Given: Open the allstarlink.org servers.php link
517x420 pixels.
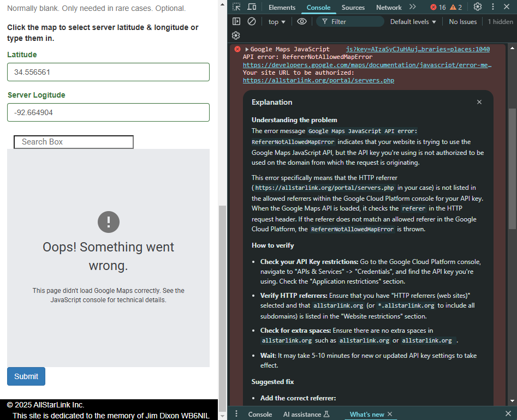Looking at the screenshot, I should pos(318,80).
